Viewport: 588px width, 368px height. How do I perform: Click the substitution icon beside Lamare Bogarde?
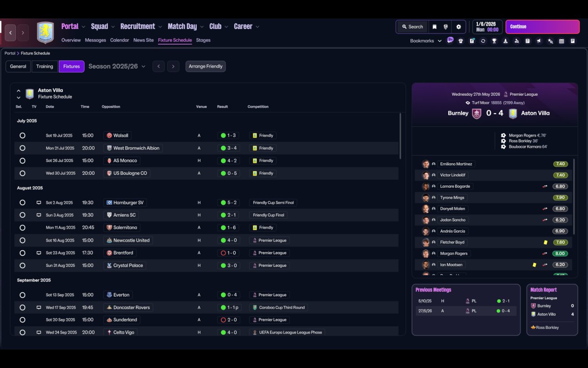545,186
